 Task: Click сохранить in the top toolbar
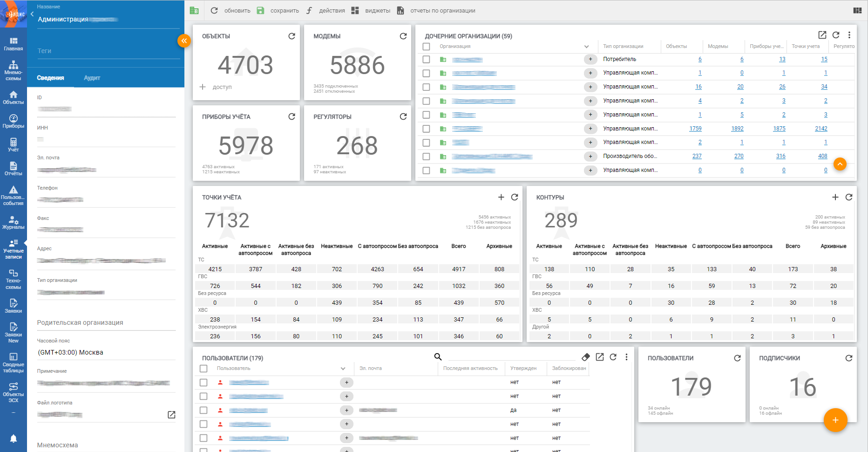[278, 10]
